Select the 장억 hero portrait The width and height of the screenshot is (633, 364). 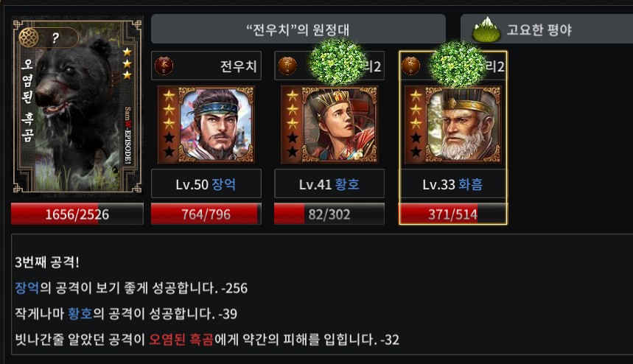206,125
